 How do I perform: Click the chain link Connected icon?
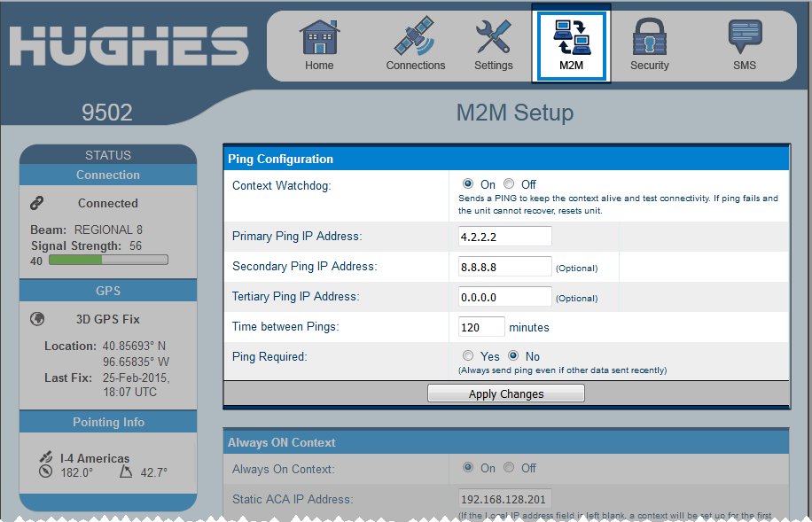point(37,203)
